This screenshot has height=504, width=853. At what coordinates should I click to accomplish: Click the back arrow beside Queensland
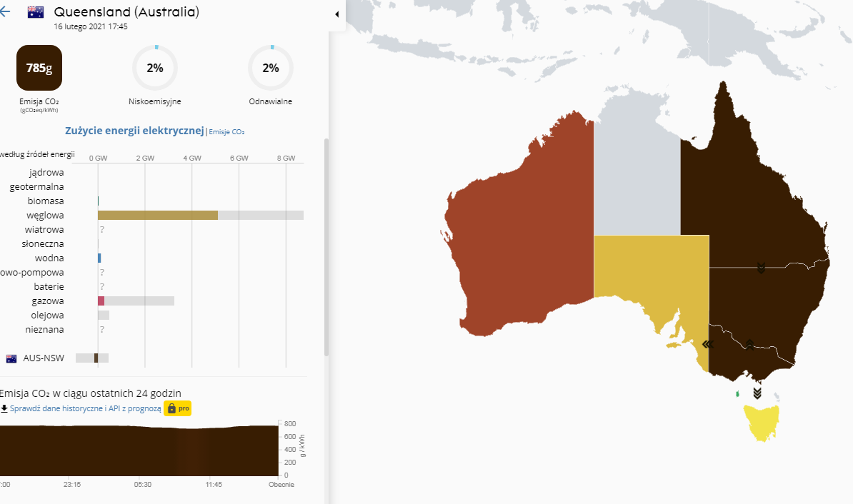pyautogui.click(x=5, y=12)
